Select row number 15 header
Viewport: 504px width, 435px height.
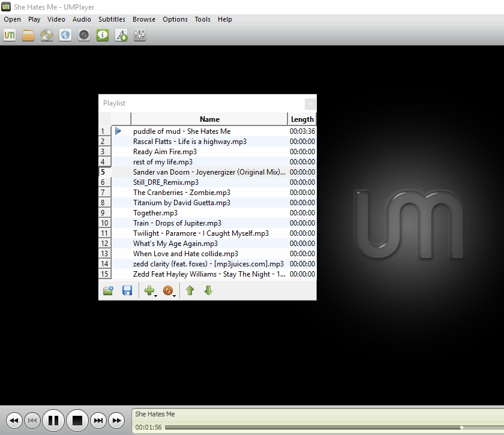(x=105, y=274)
